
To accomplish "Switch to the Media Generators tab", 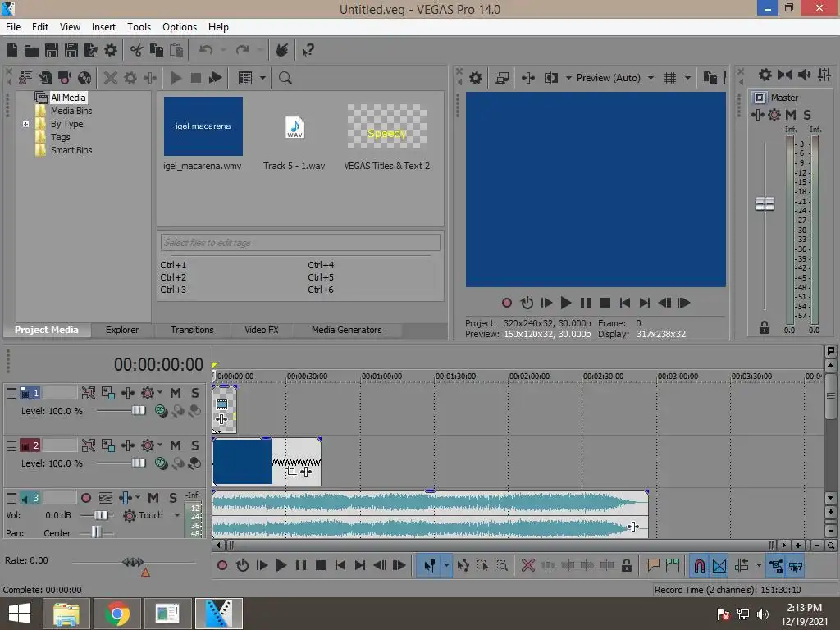I will coord(347,330).
